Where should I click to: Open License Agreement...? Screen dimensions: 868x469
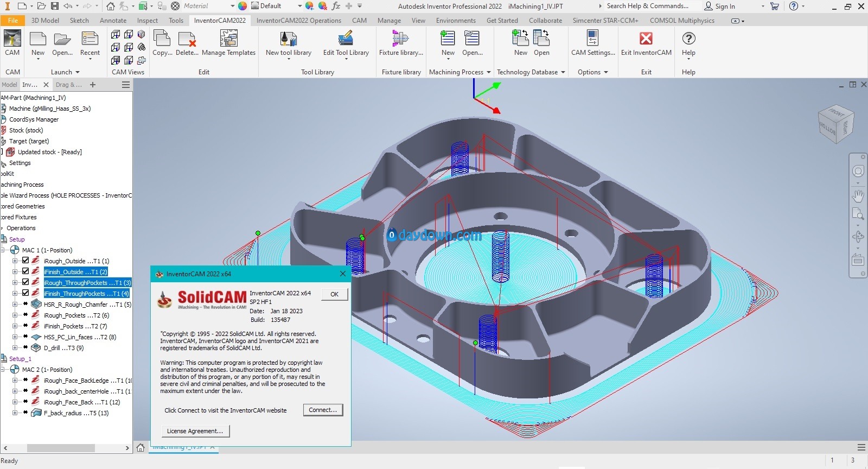[195, 431]
